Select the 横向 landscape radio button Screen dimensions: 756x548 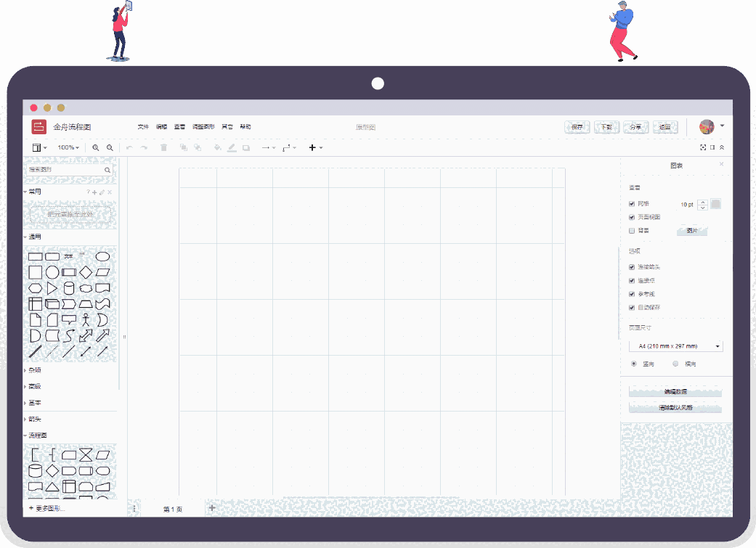[x=675, y=364]
